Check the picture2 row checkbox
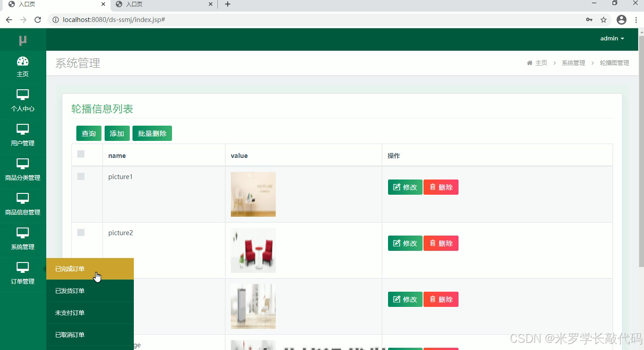This screenshot has height=350, width=644. click(81, 232)
